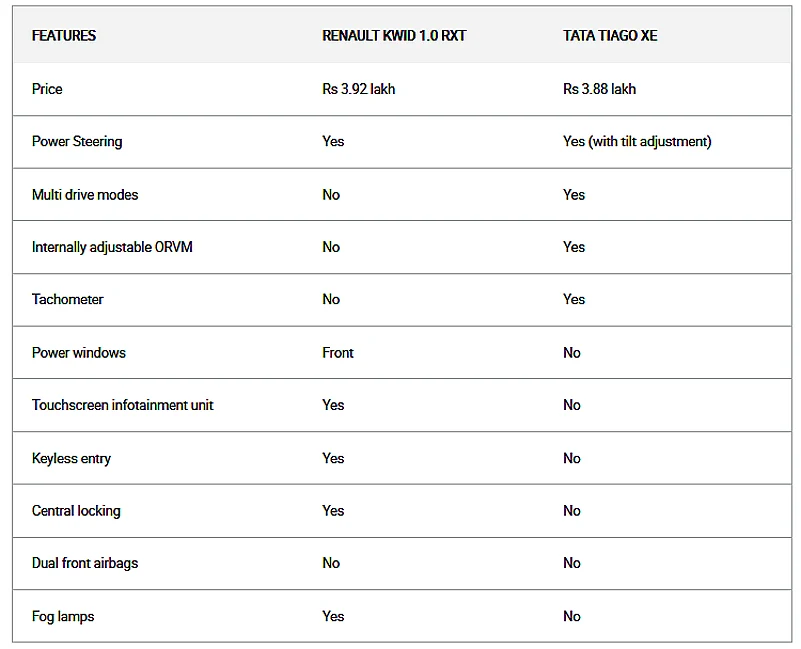801x649 pixels.
Task: Click the Keyless entry row label
Action: 71,459
